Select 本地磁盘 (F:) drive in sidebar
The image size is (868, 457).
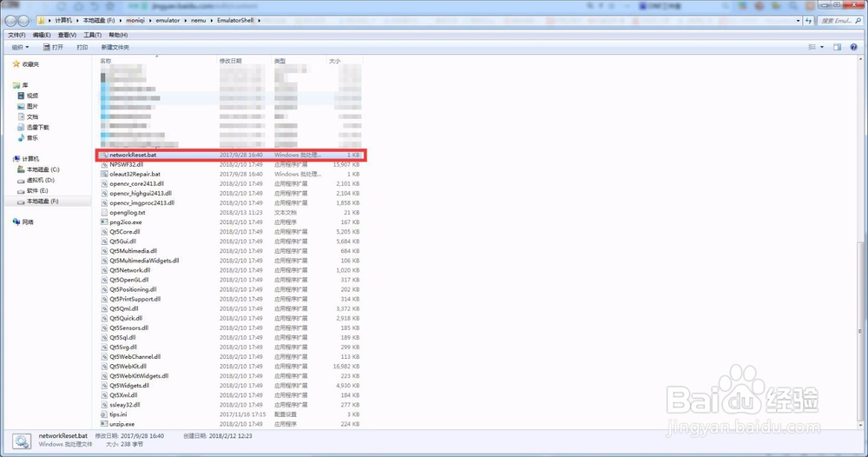click(x=37, y=201)
